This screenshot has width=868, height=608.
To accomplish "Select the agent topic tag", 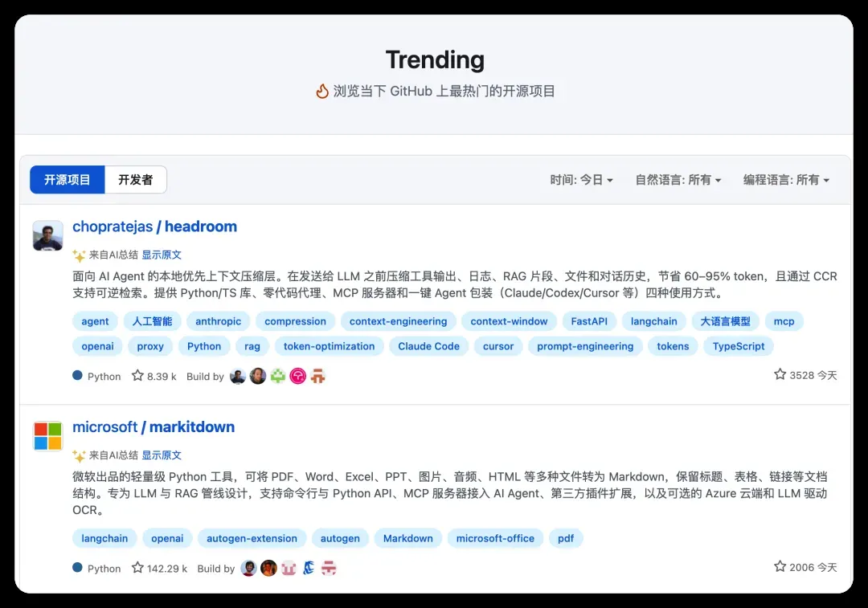I will point(95,321).
